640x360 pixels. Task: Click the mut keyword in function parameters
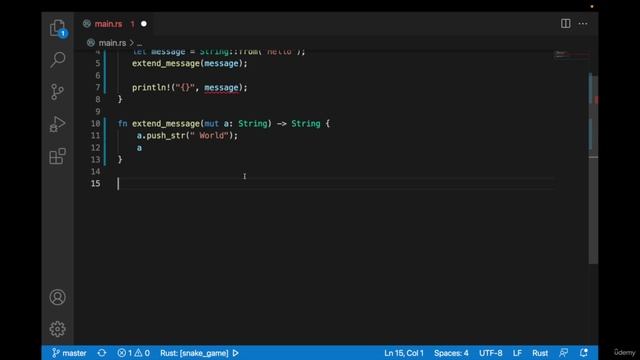(211, 124)
